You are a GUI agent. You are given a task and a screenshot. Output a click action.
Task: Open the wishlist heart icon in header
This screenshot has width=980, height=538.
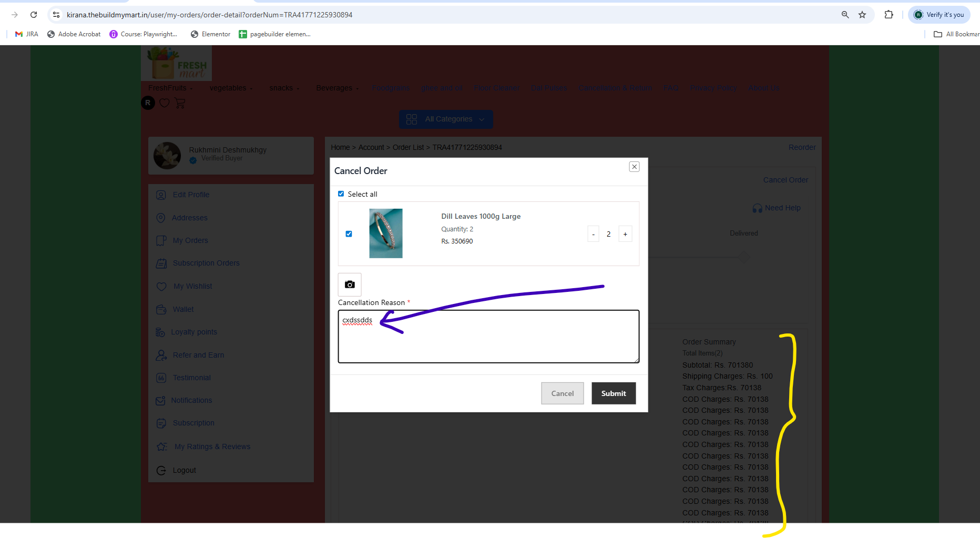point(165,103)
